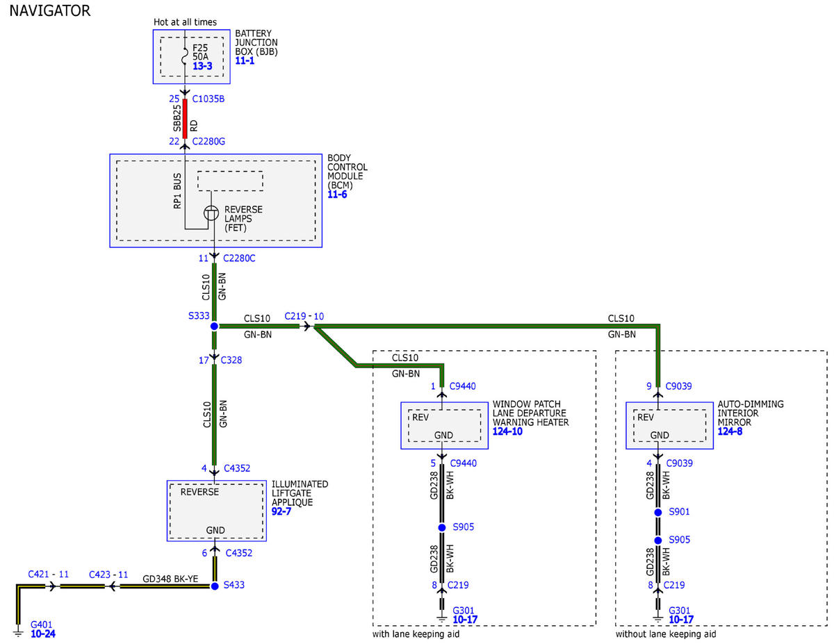Select C9039 connector link at pin 9

click(x=680, y=386)
